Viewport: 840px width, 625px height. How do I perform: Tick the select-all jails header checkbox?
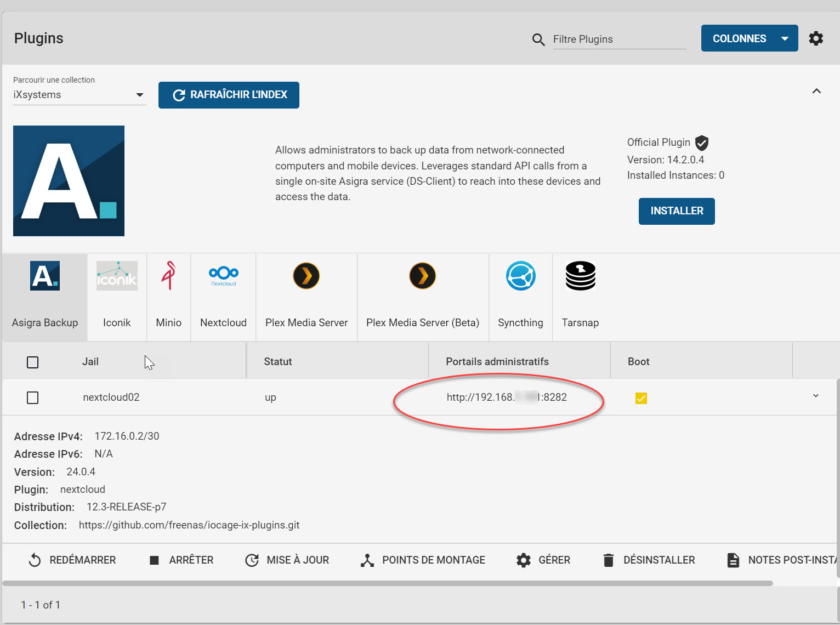point(33,362)
